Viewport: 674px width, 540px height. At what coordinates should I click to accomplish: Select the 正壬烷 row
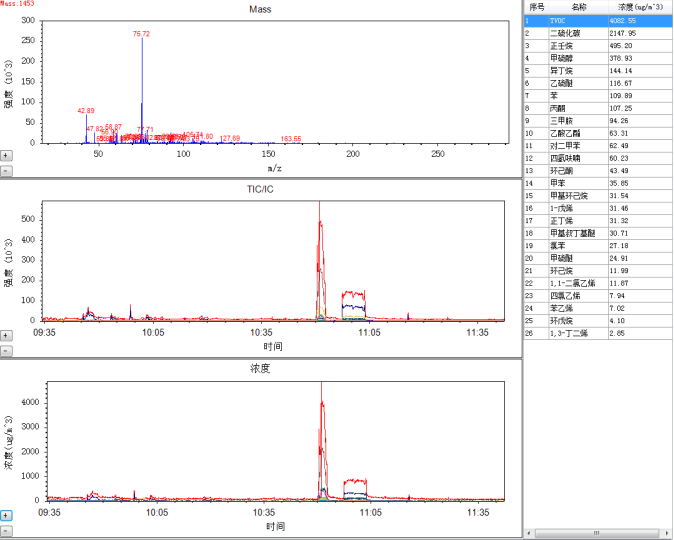coord(598,46)
